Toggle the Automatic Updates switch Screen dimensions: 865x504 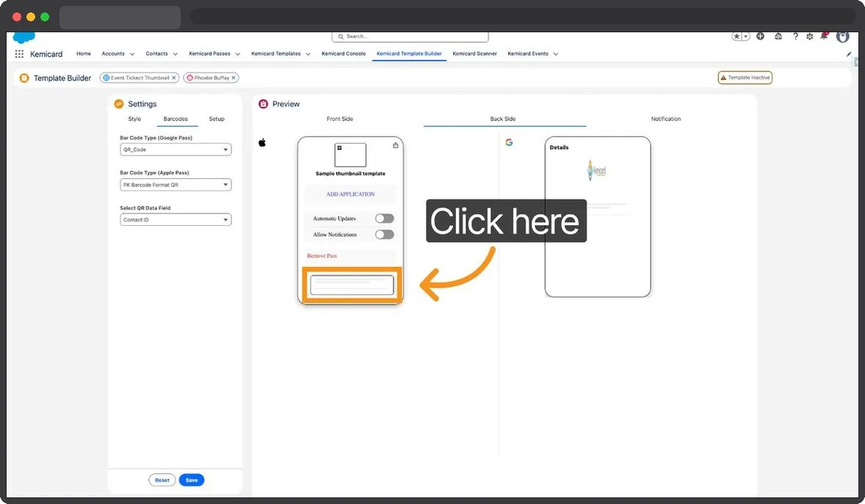pyautogui.click(x=385, y=219)
